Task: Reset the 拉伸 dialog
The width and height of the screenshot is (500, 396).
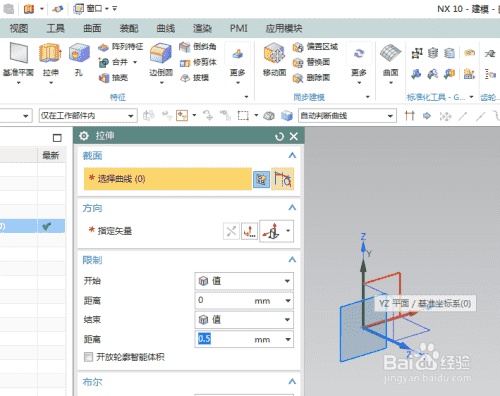Action: tap(279, 136)
